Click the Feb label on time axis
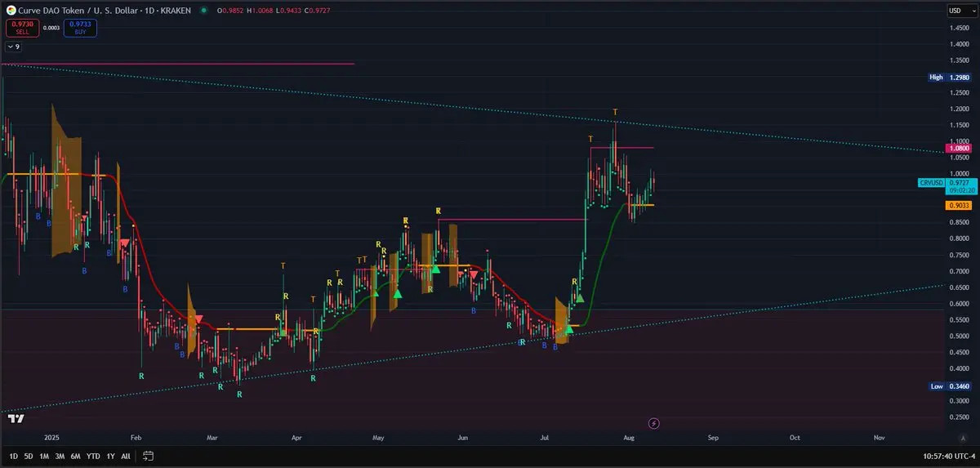The width and height of the screenshot is (980, 468). click(136, 438)
